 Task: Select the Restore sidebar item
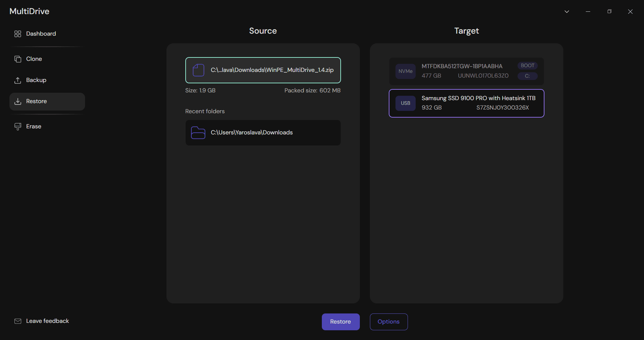pyautogui.click(x=47, y=101)
